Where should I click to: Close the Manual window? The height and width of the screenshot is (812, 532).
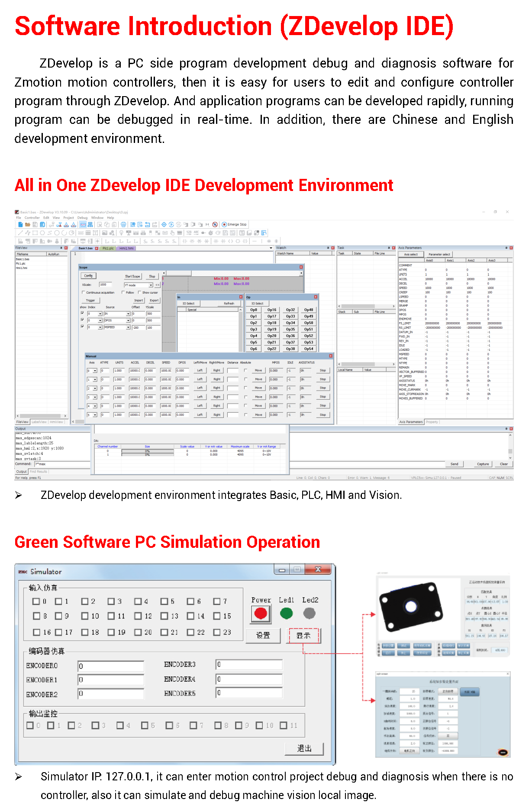pos(331,356)
